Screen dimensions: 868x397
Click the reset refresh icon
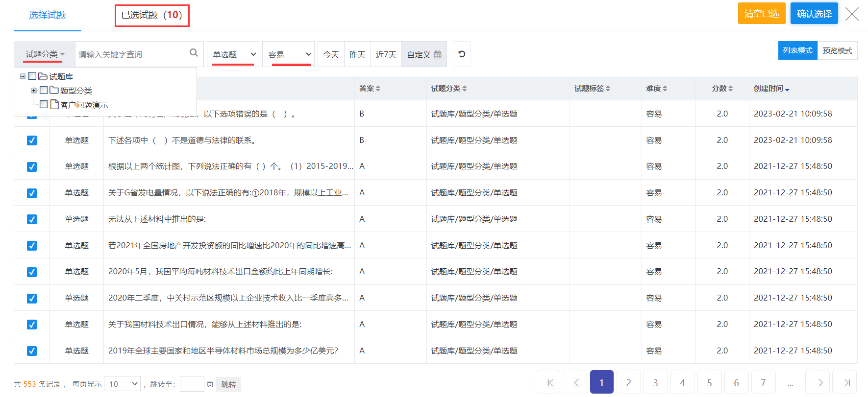(462, 54)
